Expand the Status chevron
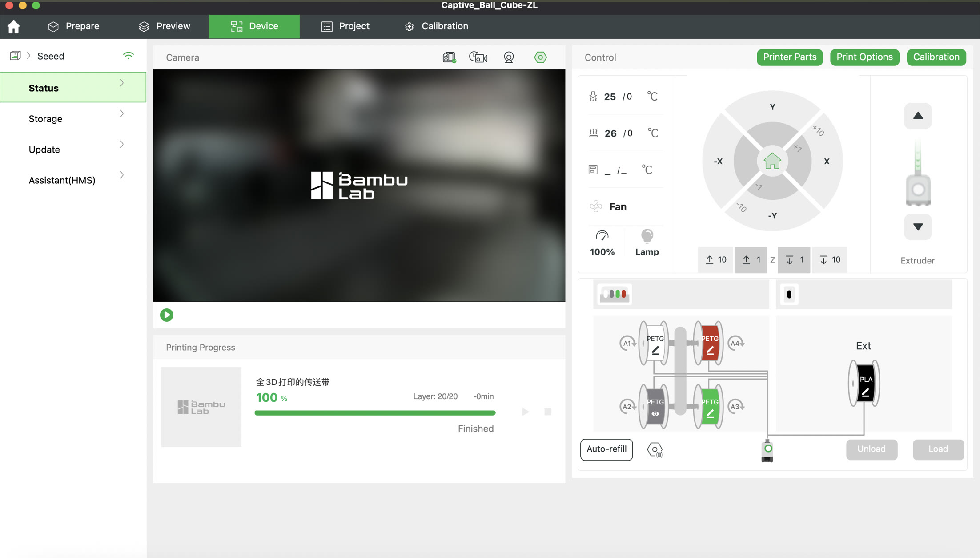 pos(122,83)
